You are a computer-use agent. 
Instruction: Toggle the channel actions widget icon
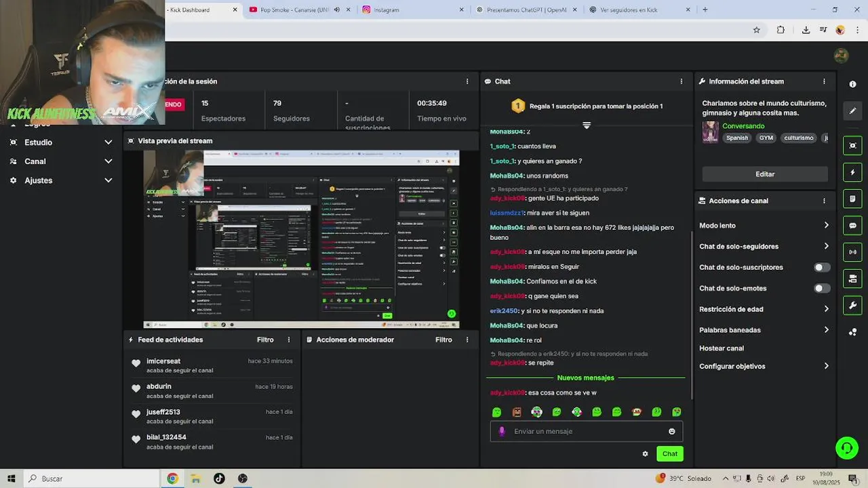point(852,279)
